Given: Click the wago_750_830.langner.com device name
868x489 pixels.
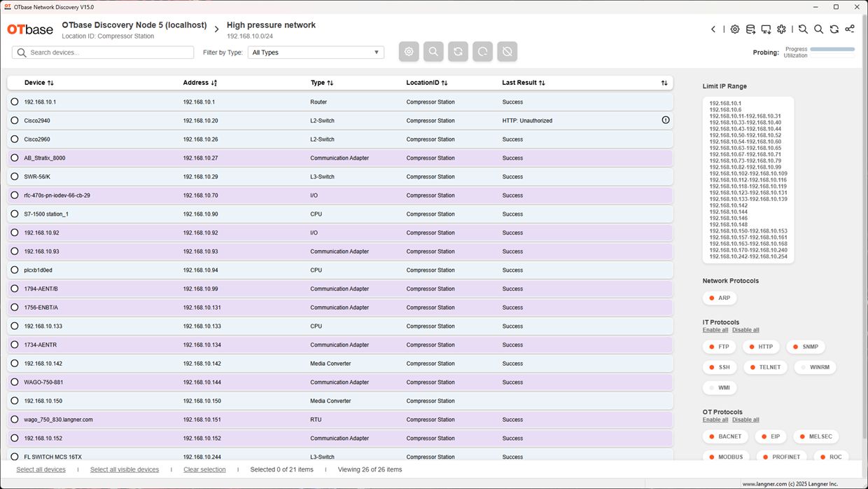Looking at the screenshot, I should point(58,420).
